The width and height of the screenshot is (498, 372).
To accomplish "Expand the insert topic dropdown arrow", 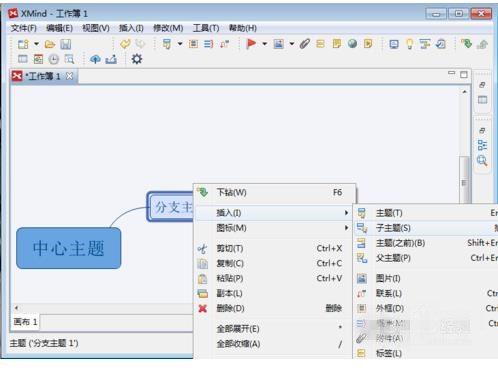I will tap(180, 44).
